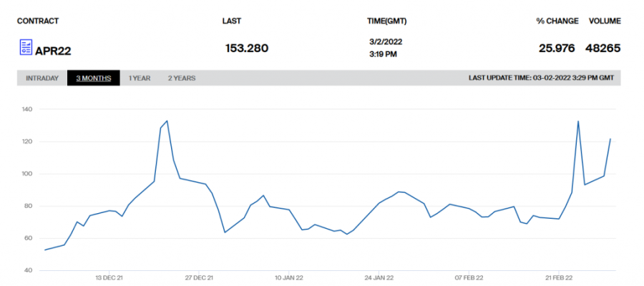
Task: Click the chart line's December peak point
Action: [x=167, y=121]
